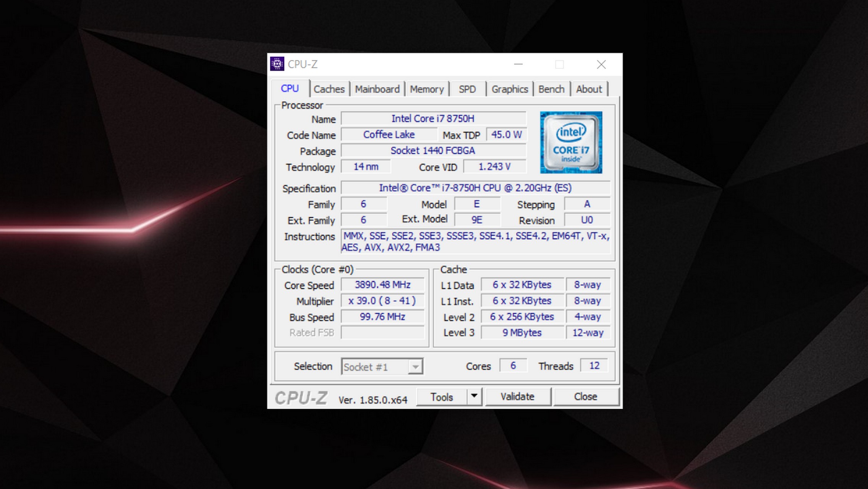
Task: Click the Level 3 associativity '12-way'
Action: pos(588,333)
